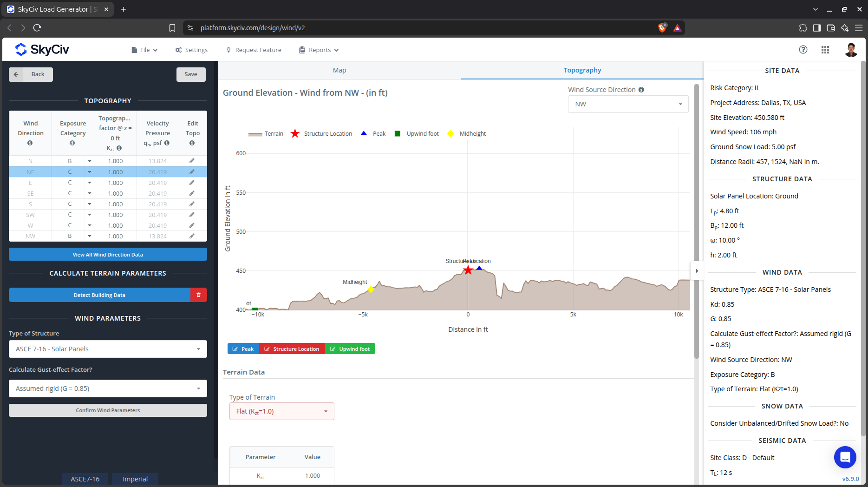Open the help question mark icon
The width and height of the screenshot is (868, 487).
[x=803, y=50]
